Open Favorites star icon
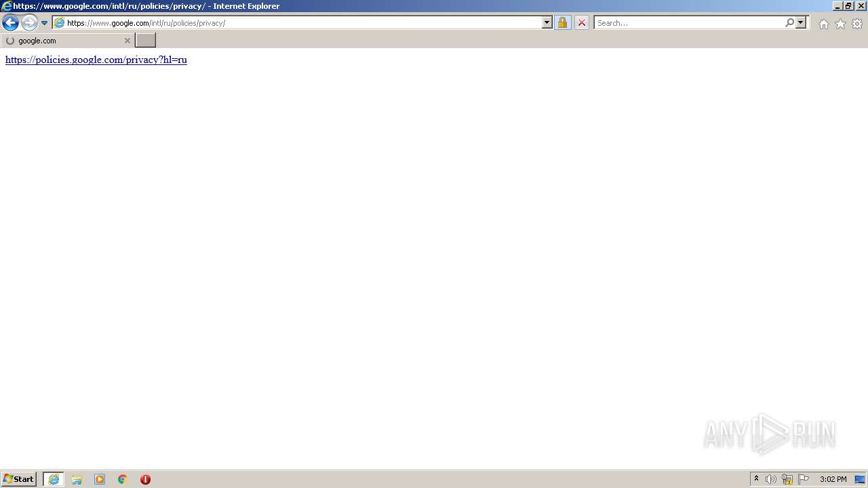Viewport: 868px width, 488px height. point(840,24)
